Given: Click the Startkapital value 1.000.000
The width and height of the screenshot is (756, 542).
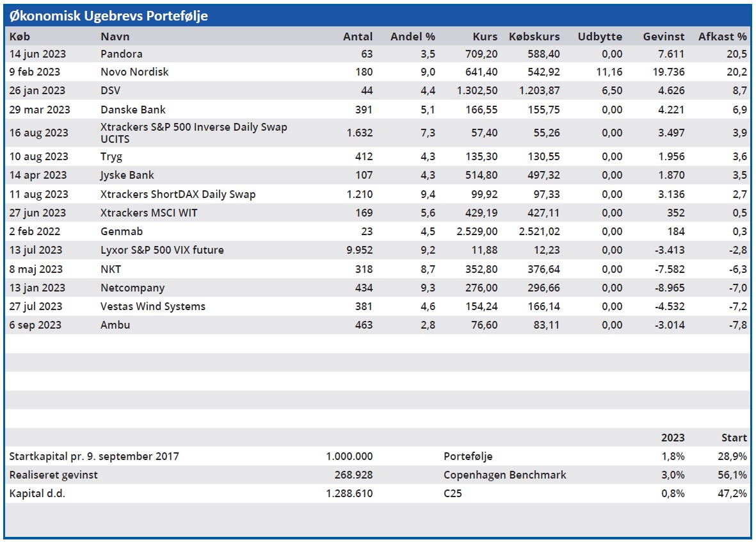Looking at the screenshot, I should coord(349,456).
